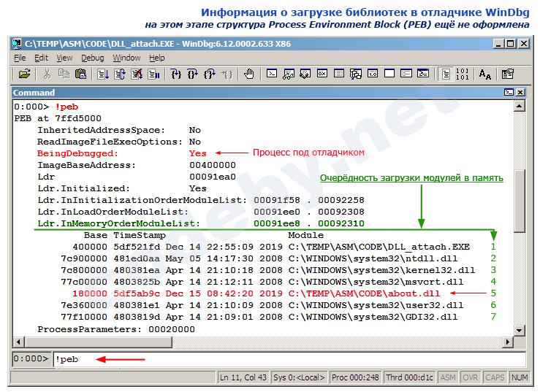Click the Copy toolbar icon
Screen dimensions: 540x392
pos(64,74)
